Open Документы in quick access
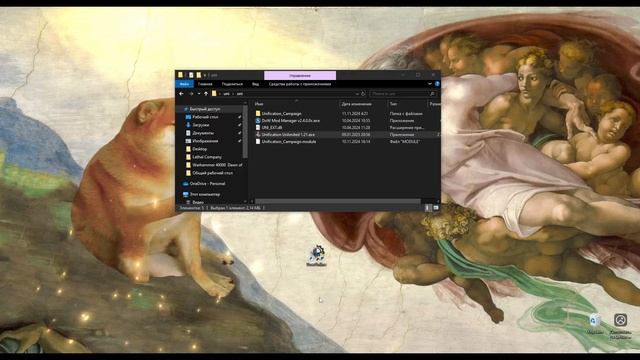The width and height of the screenshot is (640, 360). coord(203,133)
